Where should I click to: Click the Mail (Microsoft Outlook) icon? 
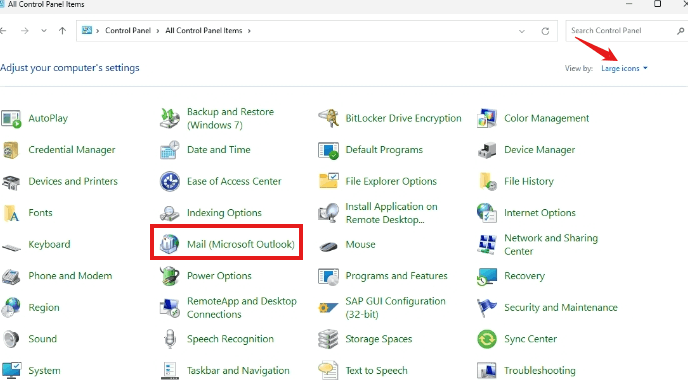(169, 244)
